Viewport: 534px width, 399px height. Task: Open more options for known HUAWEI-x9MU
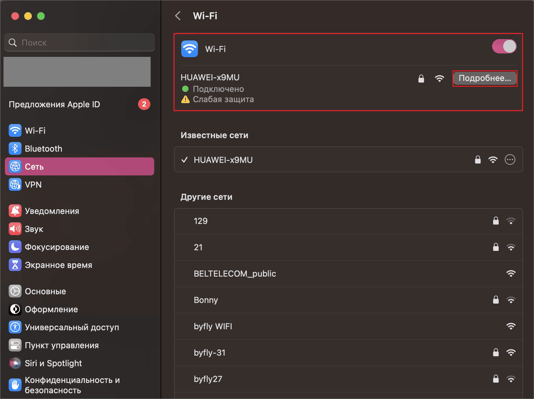click(x=510, y=160)
